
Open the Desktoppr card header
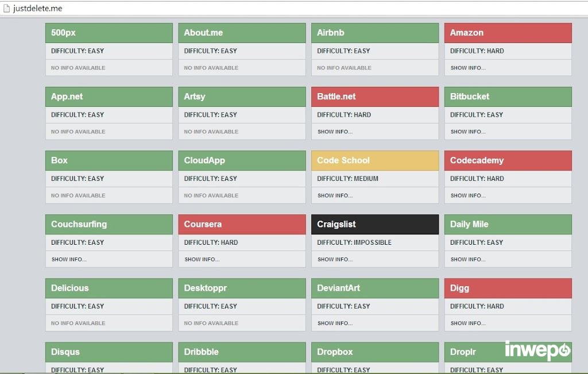click(x=242, y=288)
